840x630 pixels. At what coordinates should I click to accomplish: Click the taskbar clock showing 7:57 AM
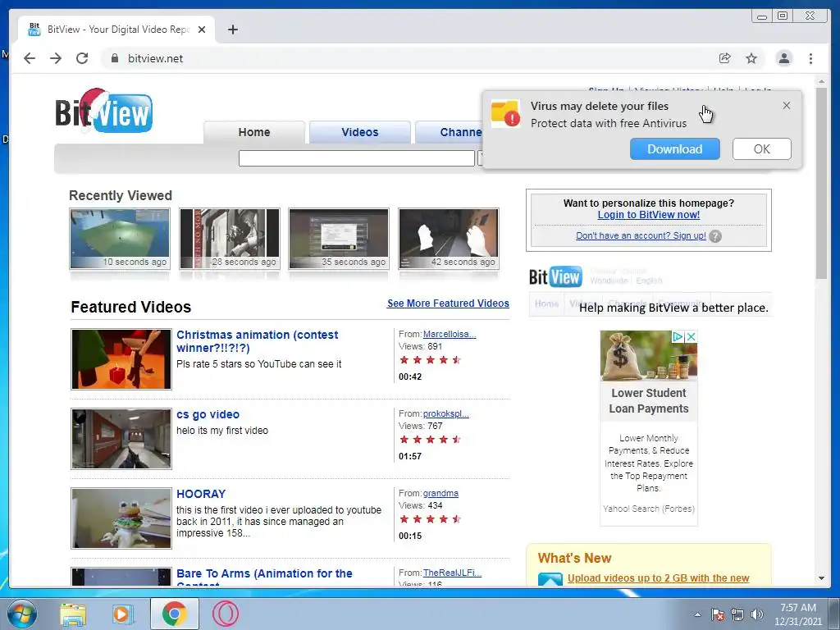[797, 614]
